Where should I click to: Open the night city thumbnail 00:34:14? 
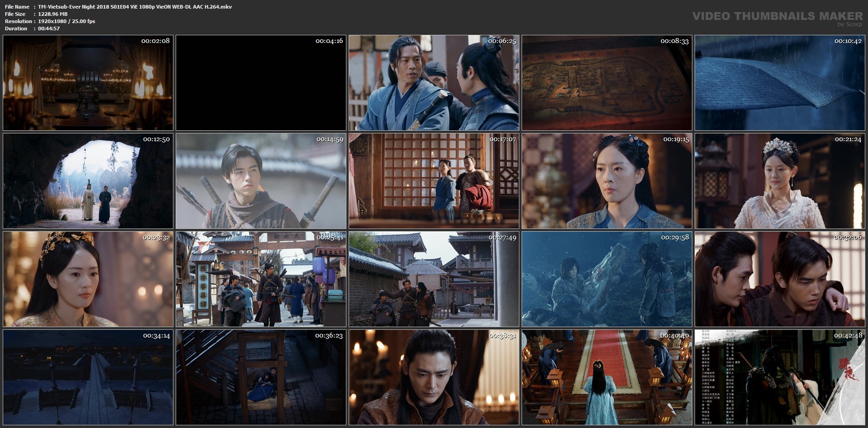(x=88, y=377)
